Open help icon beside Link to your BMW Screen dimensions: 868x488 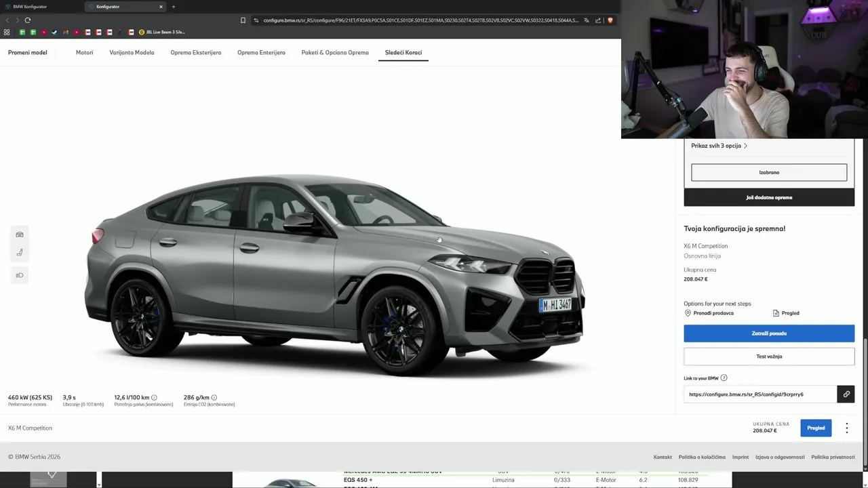724,378
